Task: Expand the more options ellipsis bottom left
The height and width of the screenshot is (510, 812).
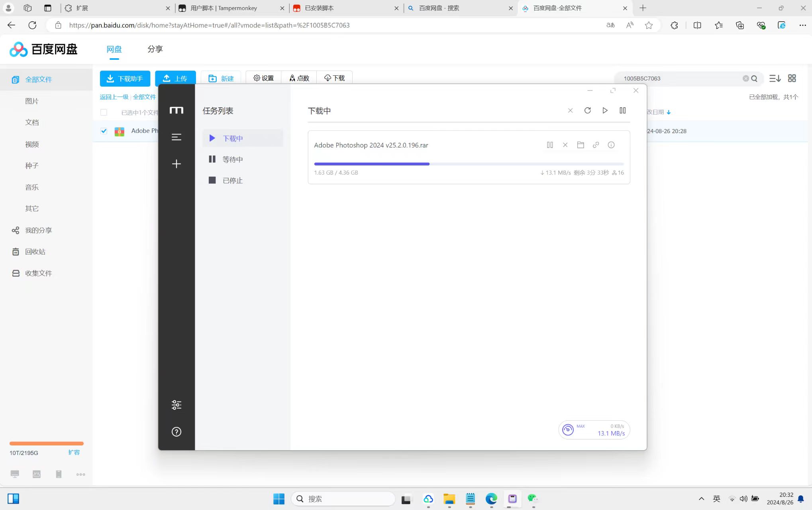Action: pyautogui.click(x=80, y=475)
